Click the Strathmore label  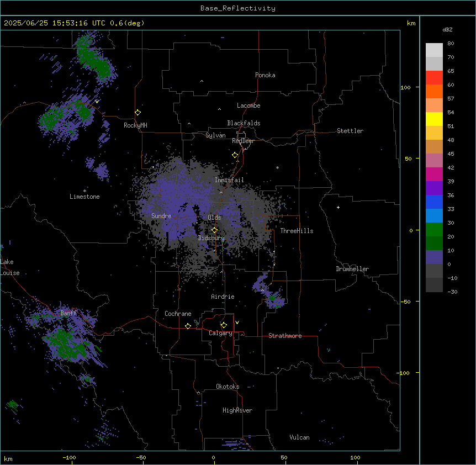pos(285,336)
